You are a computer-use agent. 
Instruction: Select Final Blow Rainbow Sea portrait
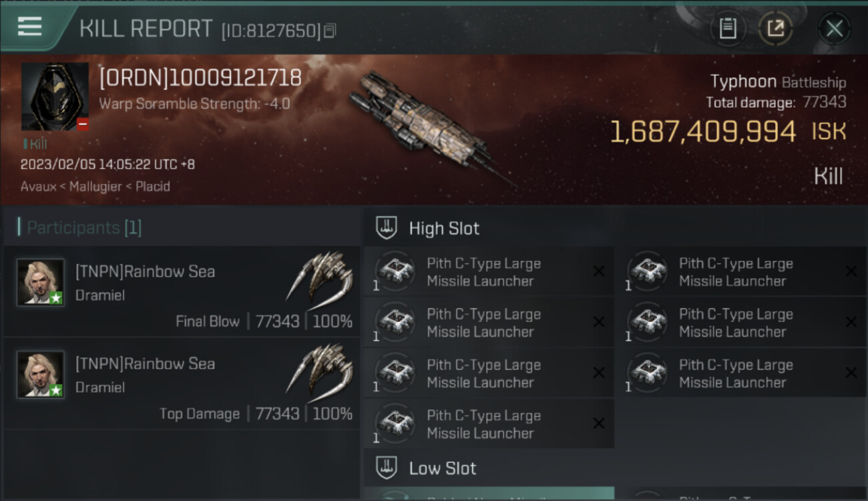pyautogui.click(x=41, y=282)
